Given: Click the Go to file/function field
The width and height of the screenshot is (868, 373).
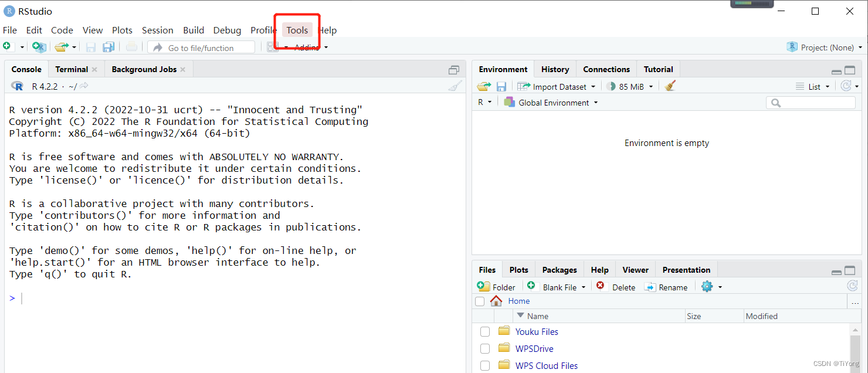Looking at the screenshot, I should point(201,48).
